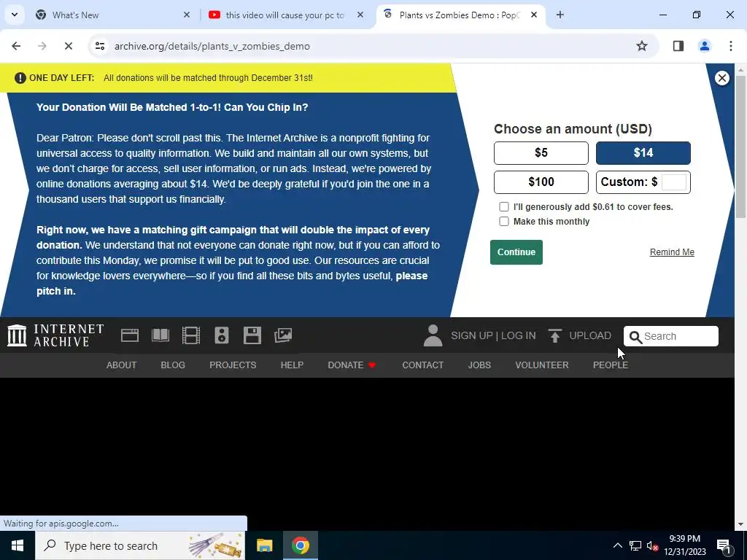Image resolution: width=747 pixels, height=560 pixels.
Task: Show hidden system tray icons
Action: pyautogui.click(x=617, y=545)
